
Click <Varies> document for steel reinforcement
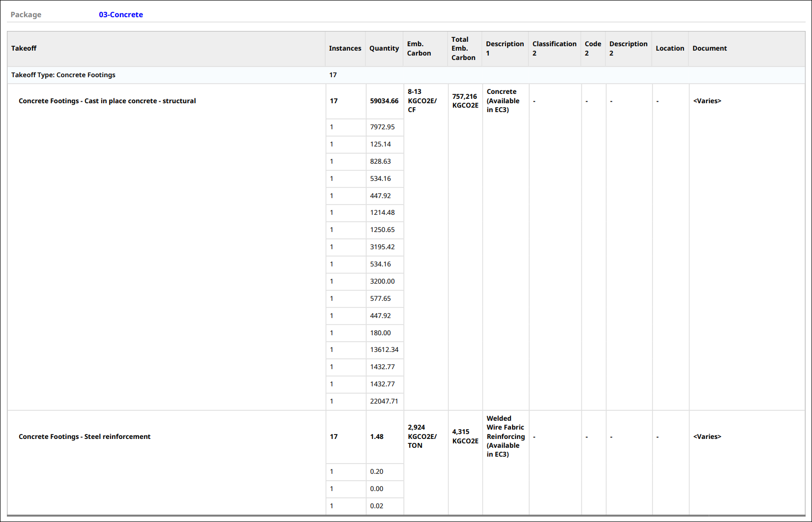click(707, 436)
